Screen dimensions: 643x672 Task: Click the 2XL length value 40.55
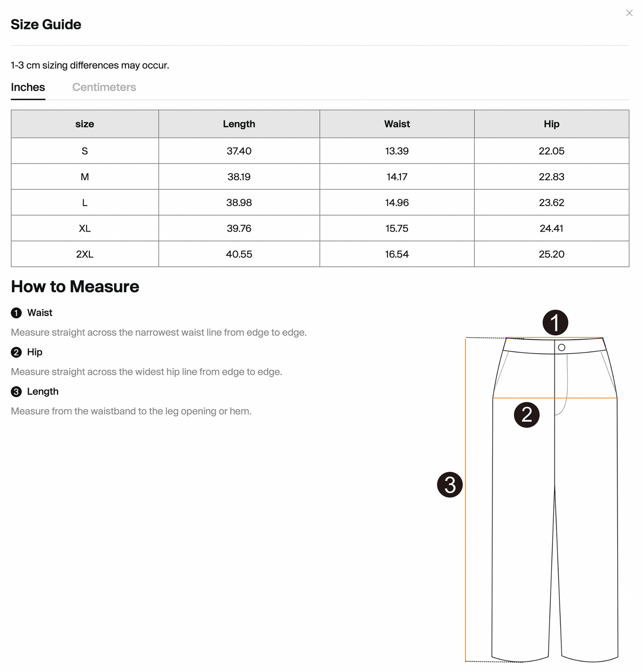[x=239, y=254]
